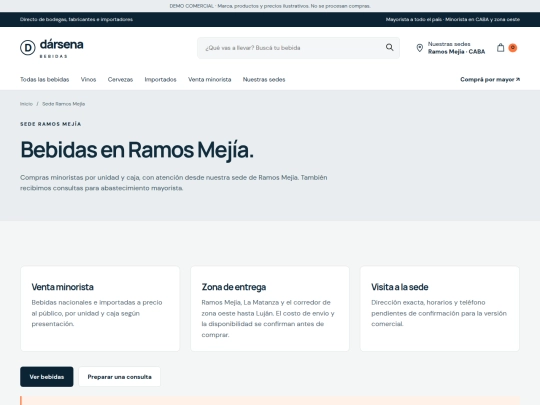Open the Vinos menu item
This screenshot has height=405, width=540.
[x=89, y=80]
